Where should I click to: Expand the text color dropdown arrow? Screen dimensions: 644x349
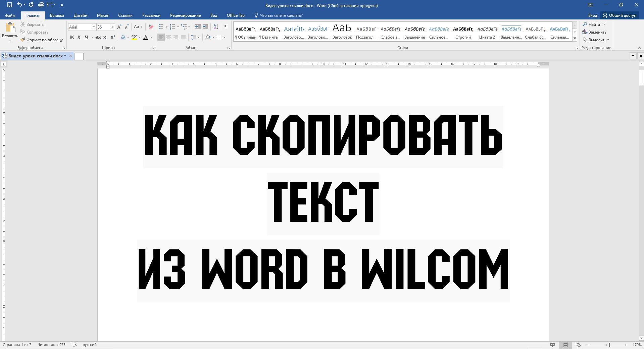(x=151, y=38)
